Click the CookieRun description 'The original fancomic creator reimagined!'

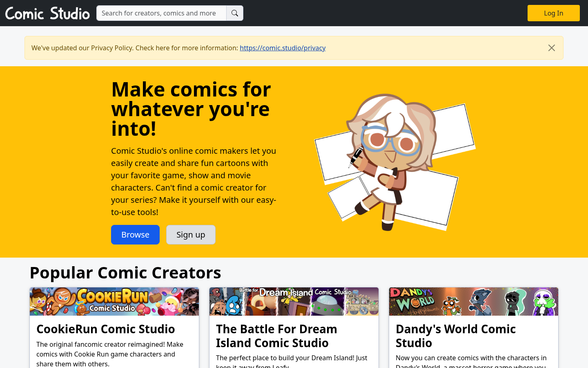click(x=110, y=354)
